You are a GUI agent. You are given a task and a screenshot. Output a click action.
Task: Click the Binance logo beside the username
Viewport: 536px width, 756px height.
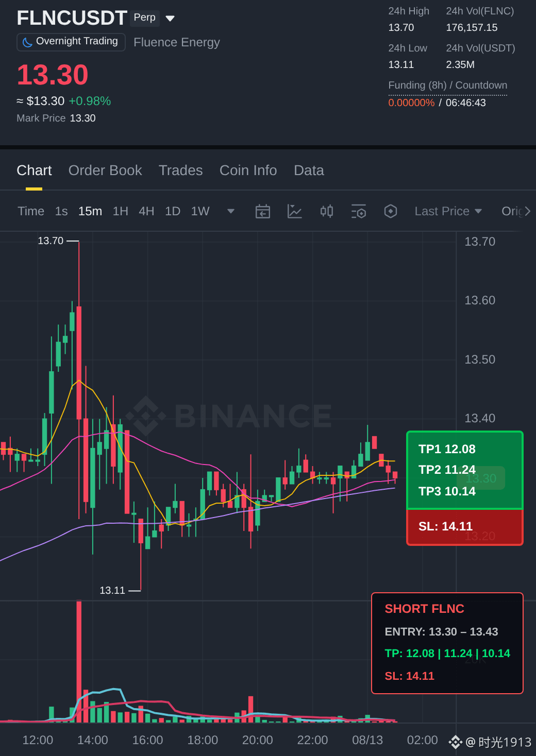455,742
